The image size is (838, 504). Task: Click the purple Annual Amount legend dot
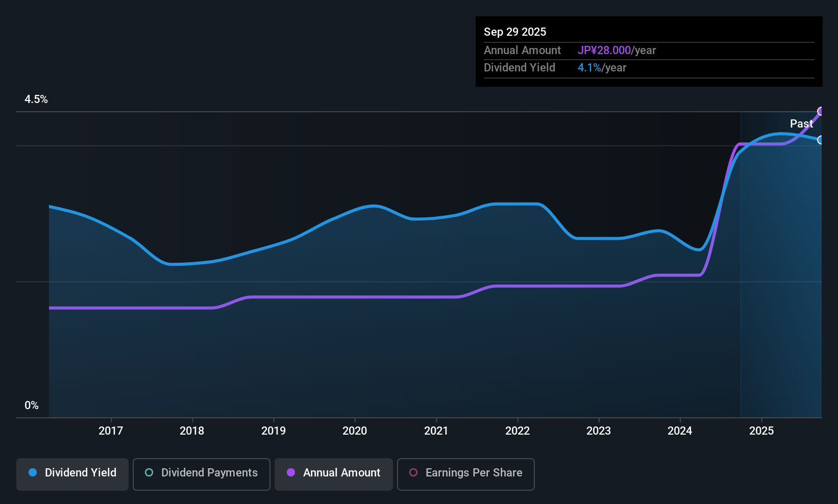291,473
